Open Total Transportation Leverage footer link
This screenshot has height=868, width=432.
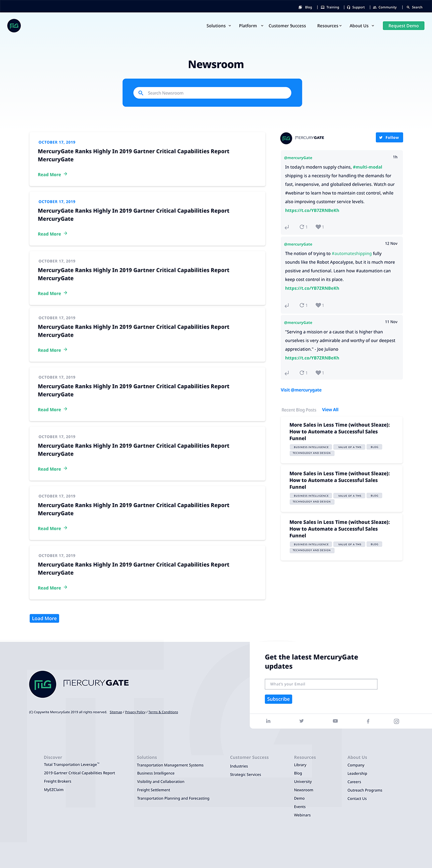click(72, 765)
